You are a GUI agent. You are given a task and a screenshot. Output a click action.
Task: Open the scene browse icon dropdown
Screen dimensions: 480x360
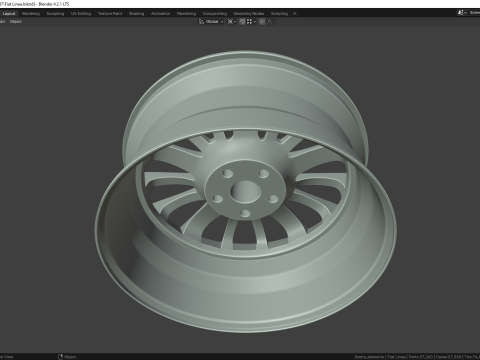(462, 13)
